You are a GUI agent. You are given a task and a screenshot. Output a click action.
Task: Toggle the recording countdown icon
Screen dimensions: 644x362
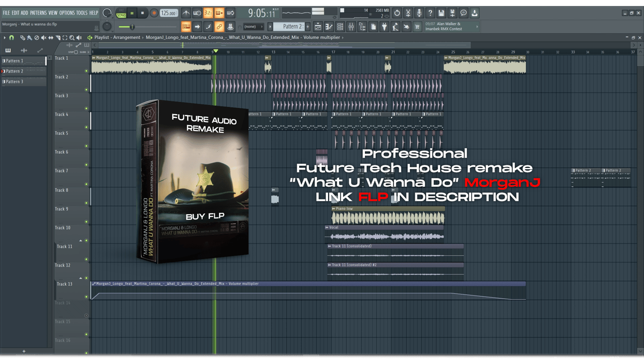[x=208, y=13]
